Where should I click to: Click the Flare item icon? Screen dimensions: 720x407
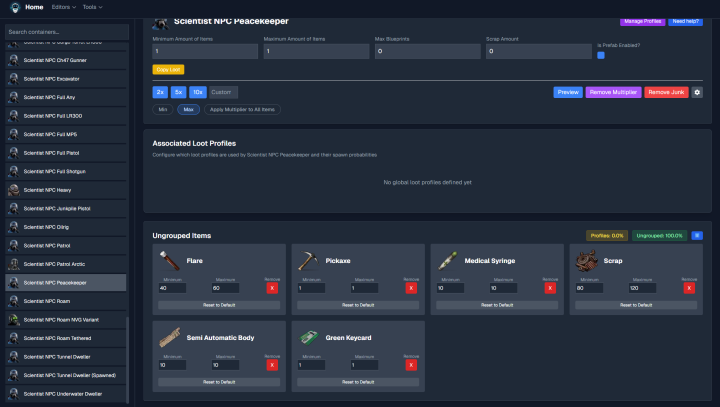click(x=169, y=260)
